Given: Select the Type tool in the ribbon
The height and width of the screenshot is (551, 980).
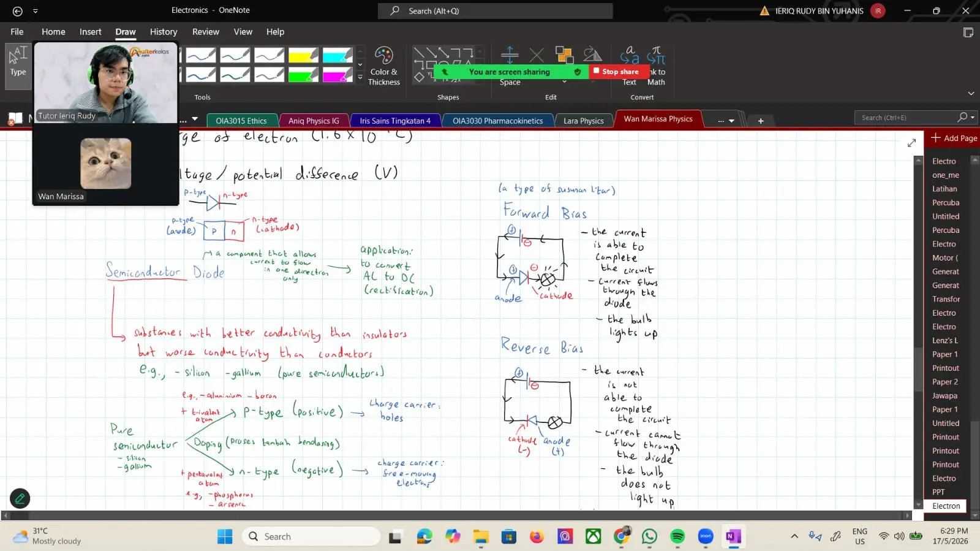Looking at the screenshot, I should point(18,66).
